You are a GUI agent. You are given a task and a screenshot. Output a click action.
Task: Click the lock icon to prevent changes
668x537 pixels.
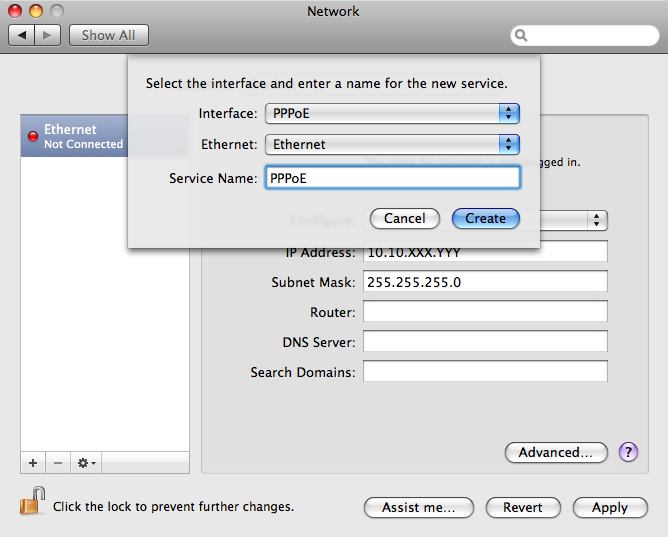pyautogui.click(x=32, y=501)
